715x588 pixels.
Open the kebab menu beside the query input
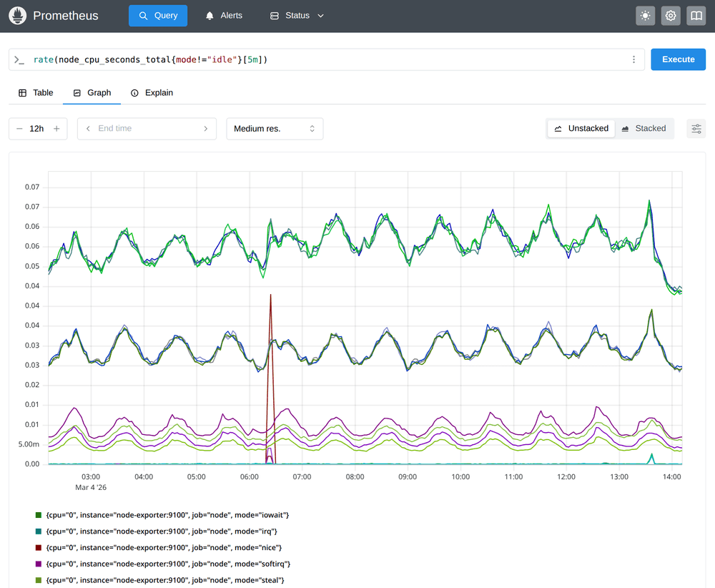tap(633, 59)
